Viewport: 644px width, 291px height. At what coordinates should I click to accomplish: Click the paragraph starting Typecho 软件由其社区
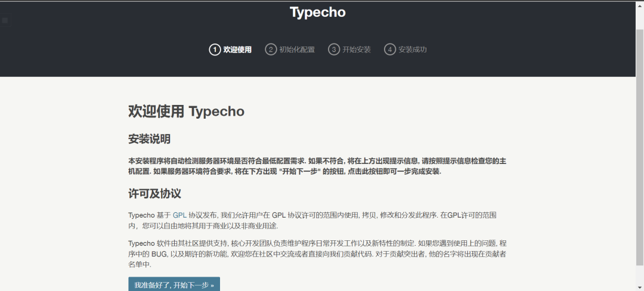tap(317, 254)
